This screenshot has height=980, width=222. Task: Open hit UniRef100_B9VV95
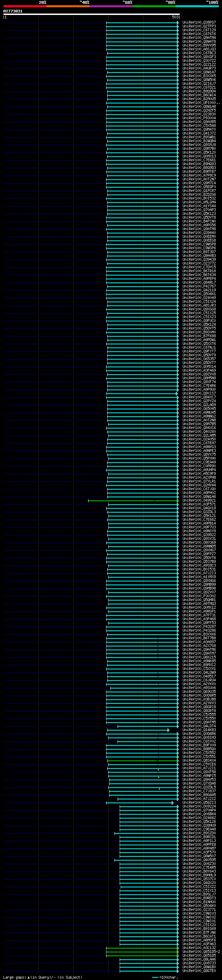(x=199, y=45)
